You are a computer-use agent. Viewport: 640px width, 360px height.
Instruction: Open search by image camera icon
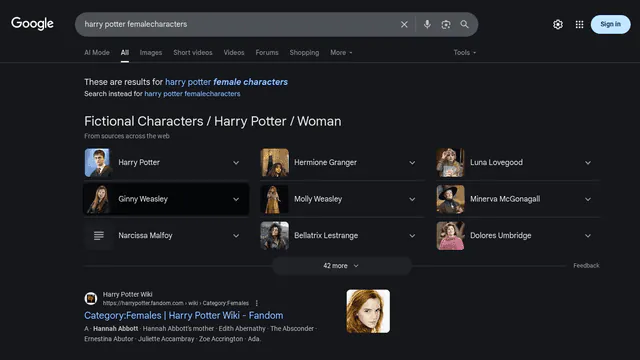(x=446, y=24)
